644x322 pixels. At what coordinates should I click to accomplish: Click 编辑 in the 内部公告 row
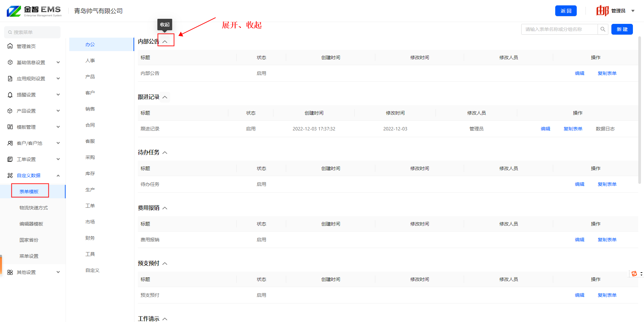tap(579, 73)
